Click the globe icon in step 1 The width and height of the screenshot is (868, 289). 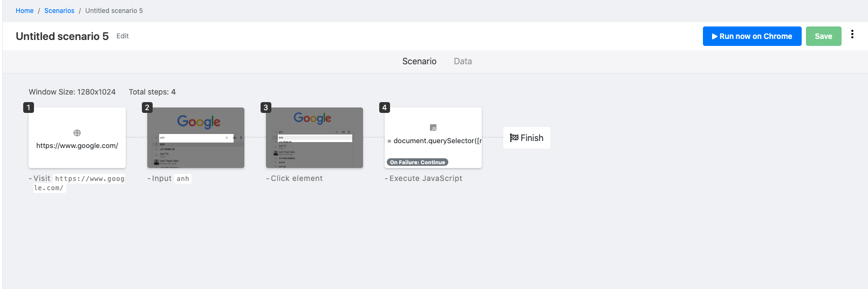(x=77, y=133)
